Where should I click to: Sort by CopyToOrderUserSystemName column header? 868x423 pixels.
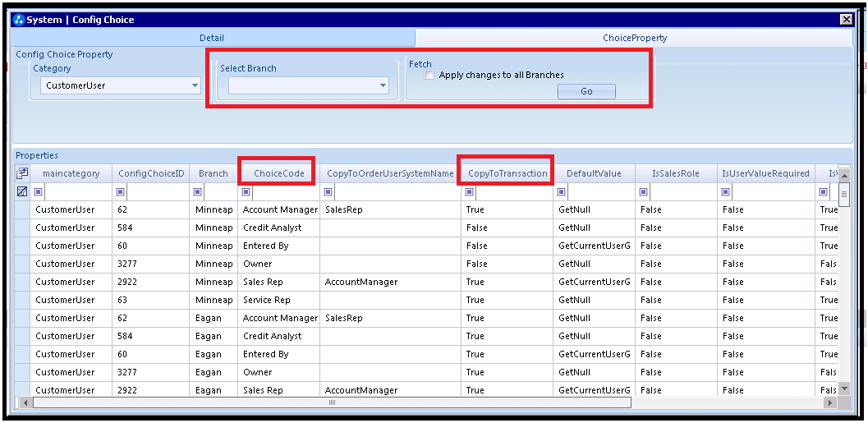(390, 173)
